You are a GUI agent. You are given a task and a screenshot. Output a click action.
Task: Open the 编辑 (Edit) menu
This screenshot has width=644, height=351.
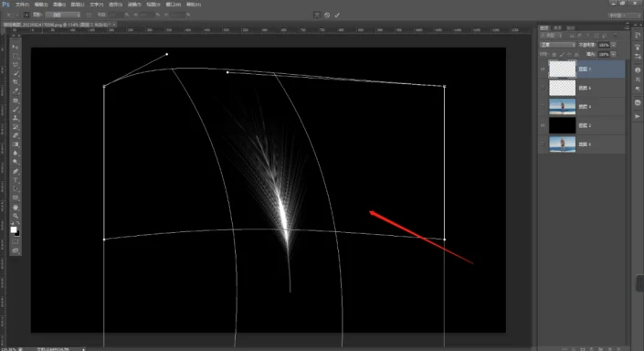[41, 5]
